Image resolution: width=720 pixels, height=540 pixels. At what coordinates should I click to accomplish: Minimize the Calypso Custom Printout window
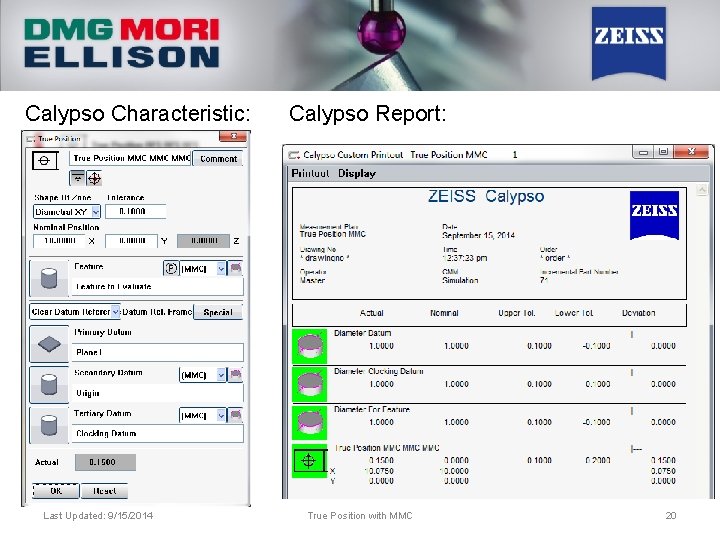coord(643,152)
